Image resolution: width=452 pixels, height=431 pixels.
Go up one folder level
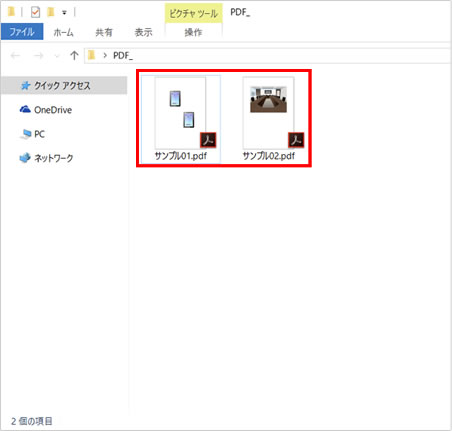tap(74, 55)
